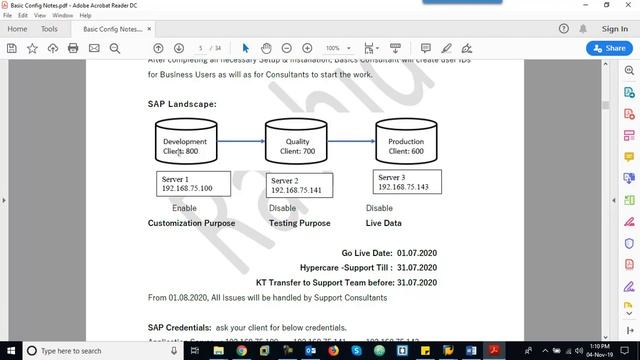Open the Comment tool in the right pane

click(629, 157)
